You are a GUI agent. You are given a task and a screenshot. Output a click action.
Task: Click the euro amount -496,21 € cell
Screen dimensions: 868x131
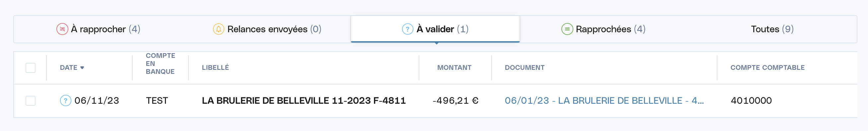[455, 101]
